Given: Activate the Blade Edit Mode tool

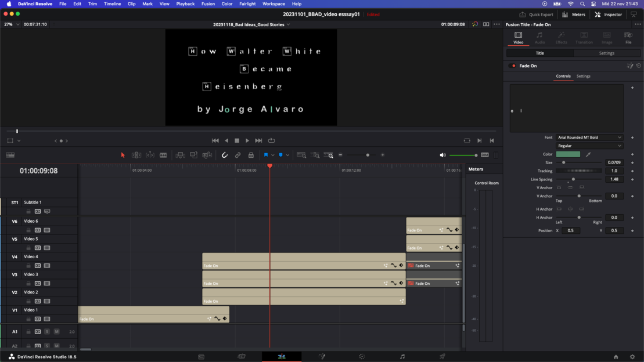Looking at the screenshot, I should click(164, 155).
